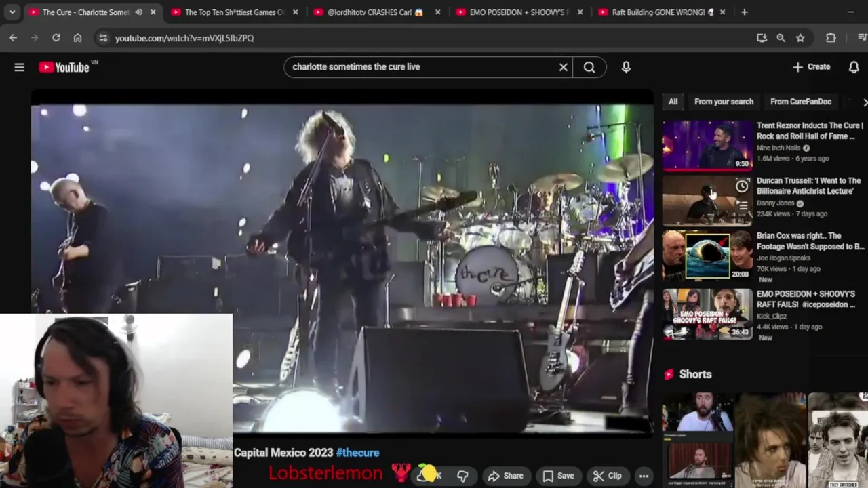Open the notifications bell
This screenshot has width=868, height=488.
854,67
